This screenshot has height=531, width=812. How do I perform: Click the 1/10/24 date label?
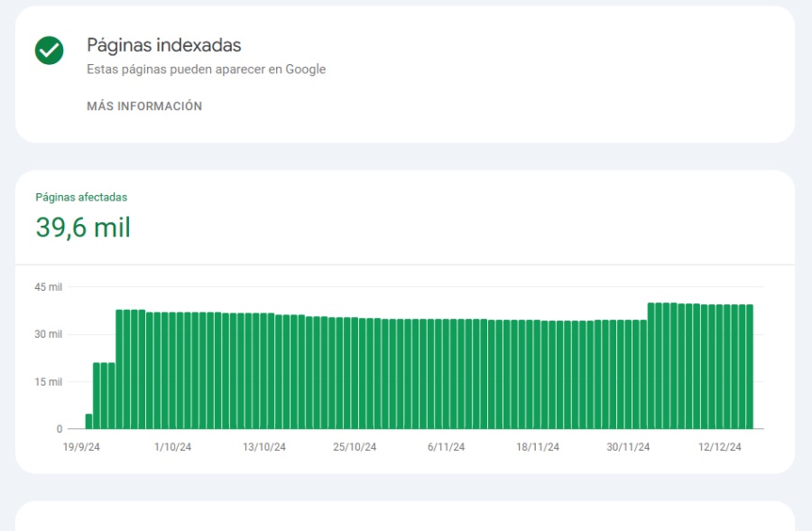(x=172, y=447)
